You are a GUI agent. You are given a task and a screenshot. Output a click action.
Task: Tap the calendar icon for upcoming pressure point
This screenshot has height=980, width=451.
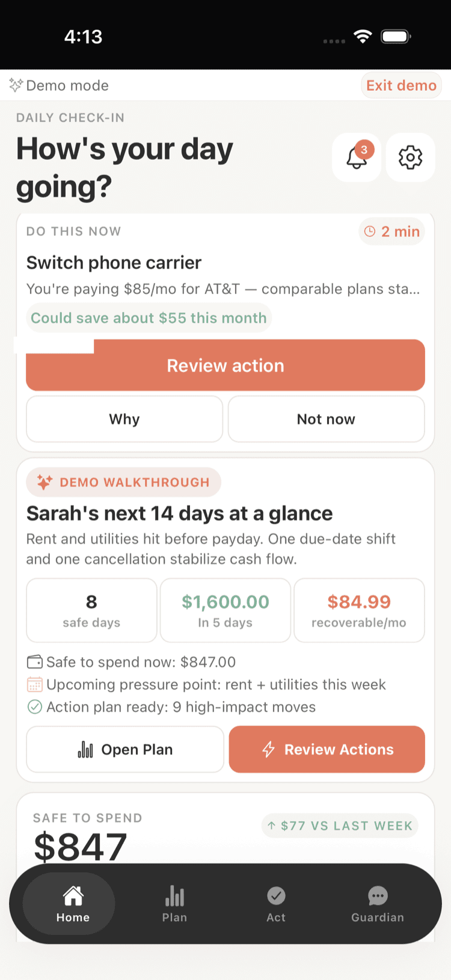(x=35, y=685)
